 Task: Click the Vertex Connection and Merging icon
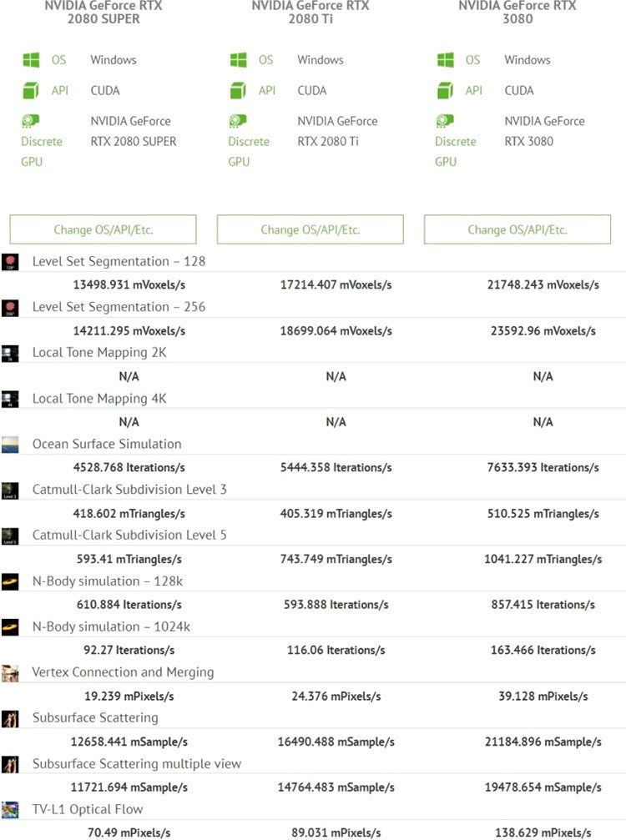tap(10, 672)
